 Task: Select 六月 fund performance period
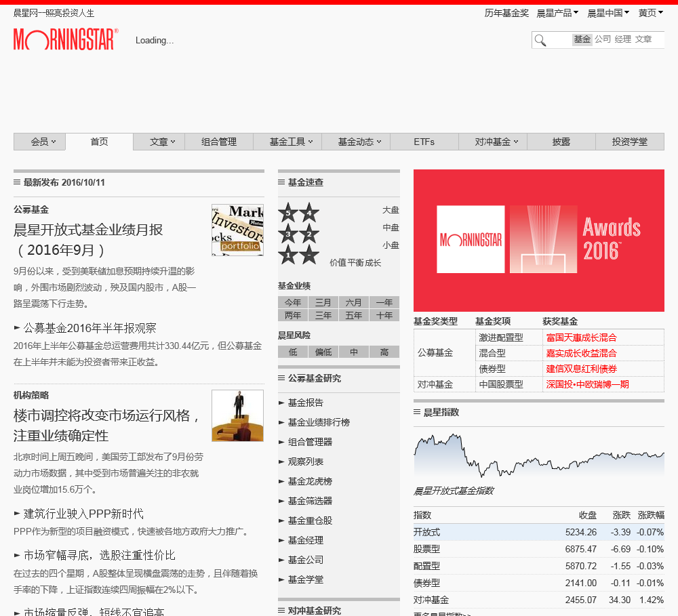coord(354,303)
